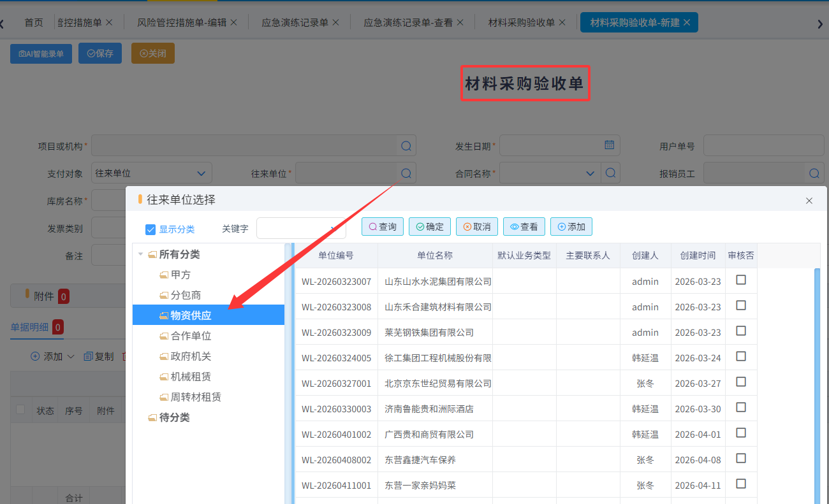This screenshot has height=504, width=829.
Task: Open the 关键字 dropdown field
Action: click(301, 228)
